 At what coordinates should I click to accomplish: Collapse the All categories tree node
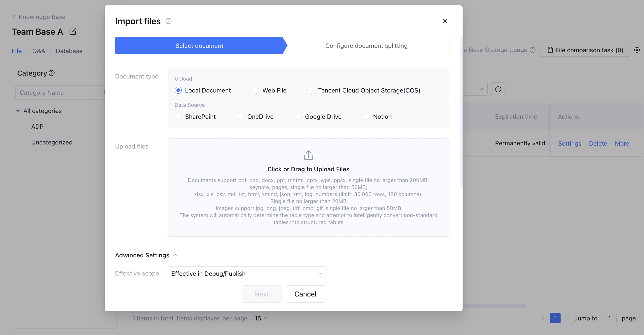coord(18,111)
